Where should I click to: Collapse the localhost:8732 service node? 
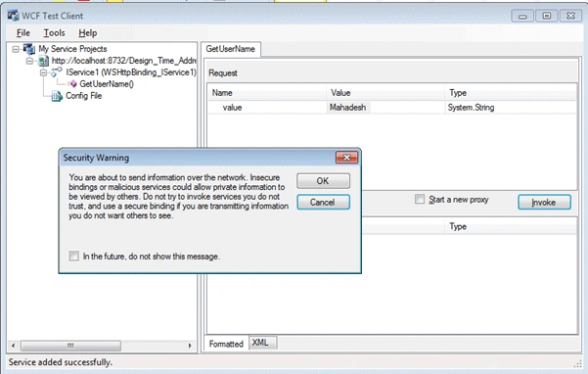click(x=29, y=61)
